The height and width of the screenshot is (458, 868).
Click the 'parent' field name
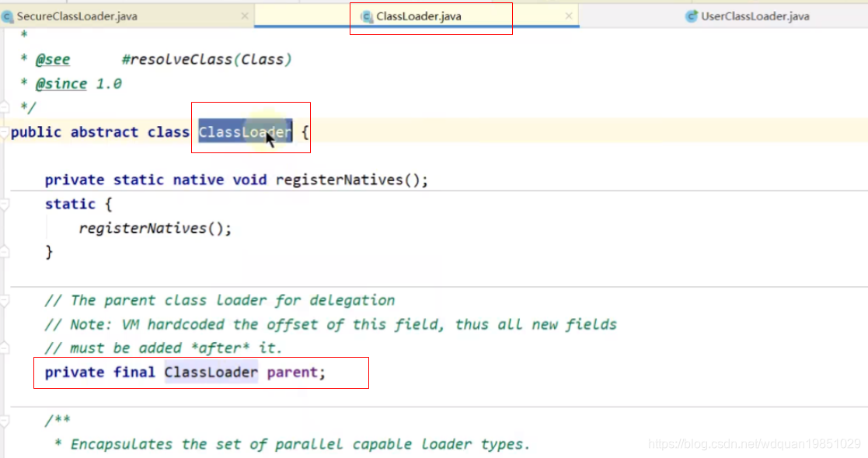coord(292,372)
